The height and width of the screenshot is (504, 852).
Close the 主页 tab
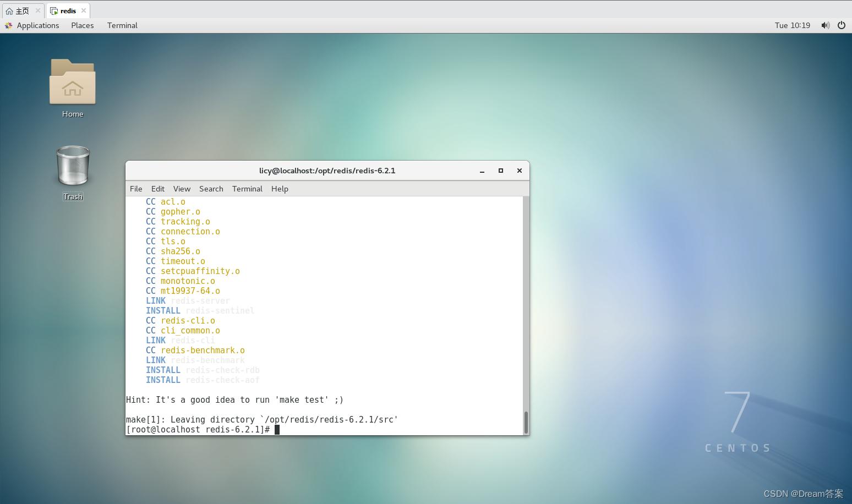38,10
